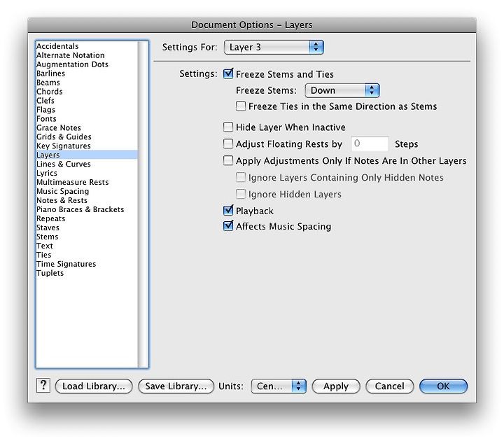Select Augmentation Dots category
The image size is (504, 441).
pos(87,64)
